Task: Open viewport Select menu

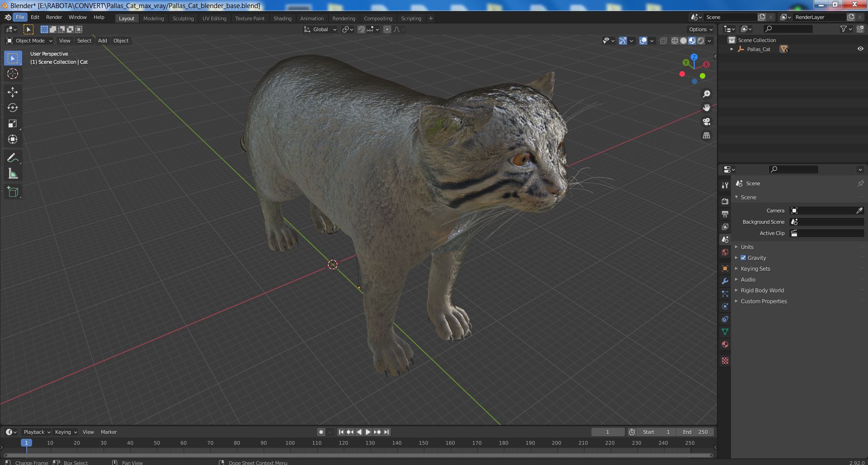Action: 84,41
